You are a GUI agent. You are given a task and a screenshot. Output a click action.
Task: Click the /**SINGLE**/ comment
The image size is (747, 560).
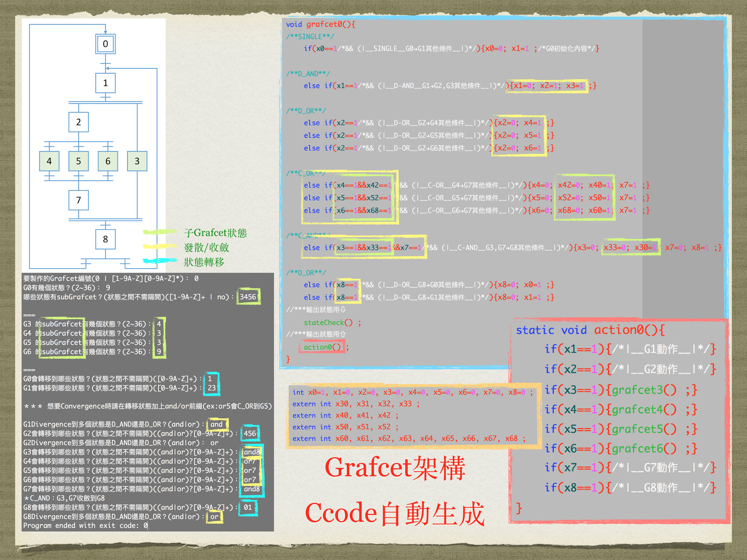[x=310, y=37]
